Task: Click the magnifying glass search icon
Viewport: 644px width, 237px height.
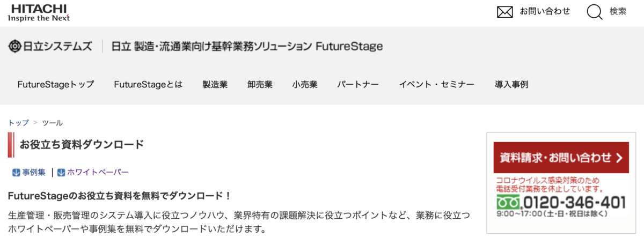Action: click(x=595, y=12)
